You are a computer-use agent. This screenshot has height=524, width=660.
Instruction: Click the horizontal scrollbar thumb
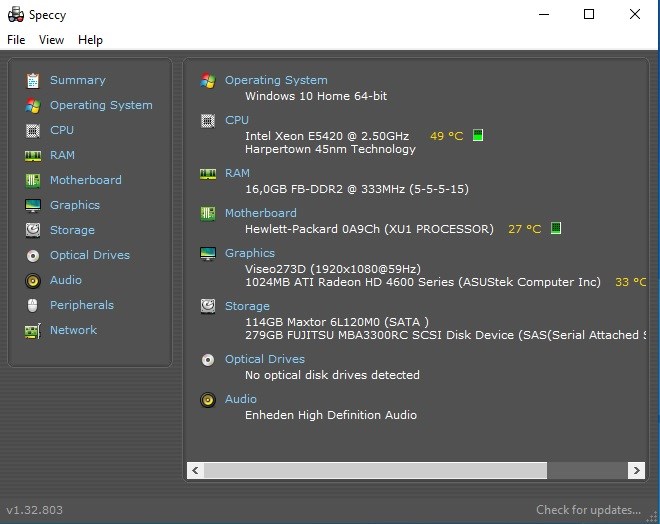pos(375,470)
